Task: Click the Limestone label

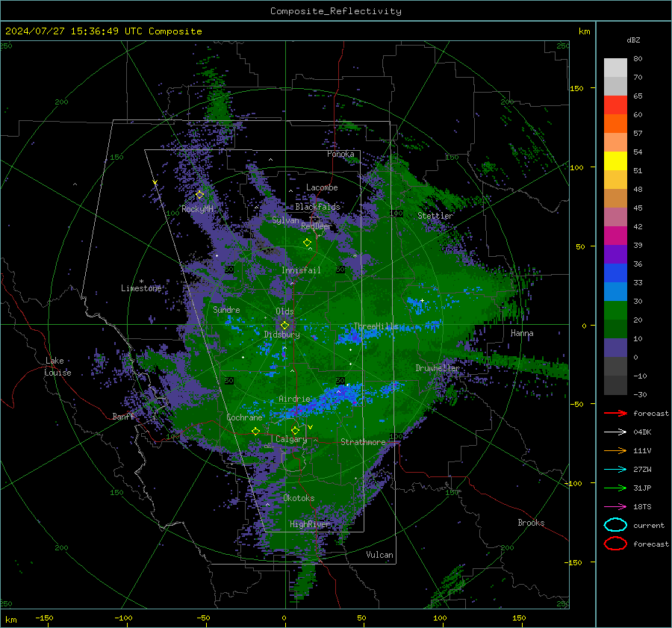Action: coord(141,288)
